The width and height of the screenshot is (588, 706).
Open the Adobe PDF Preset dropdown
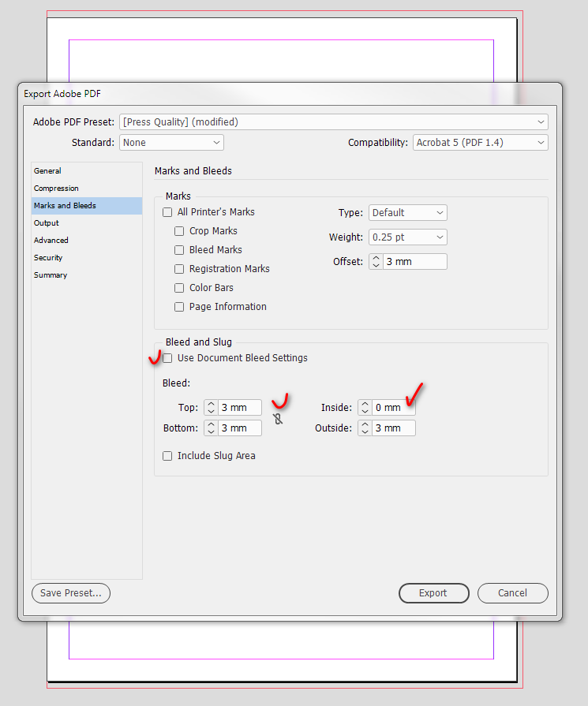point(333,122)
